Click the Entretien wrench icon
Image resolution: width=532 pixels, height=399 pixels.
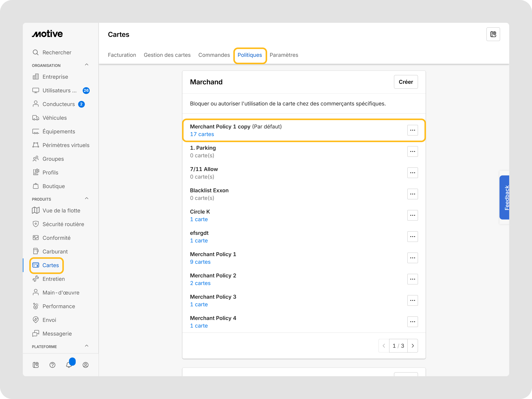pyautogui.click(x=36, y=279)
